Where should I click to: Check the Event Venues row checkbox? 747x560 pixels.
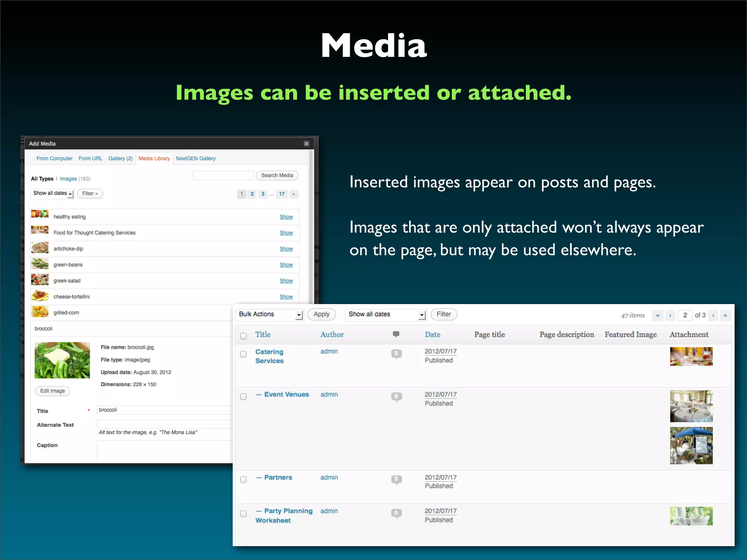click(243, 397)
